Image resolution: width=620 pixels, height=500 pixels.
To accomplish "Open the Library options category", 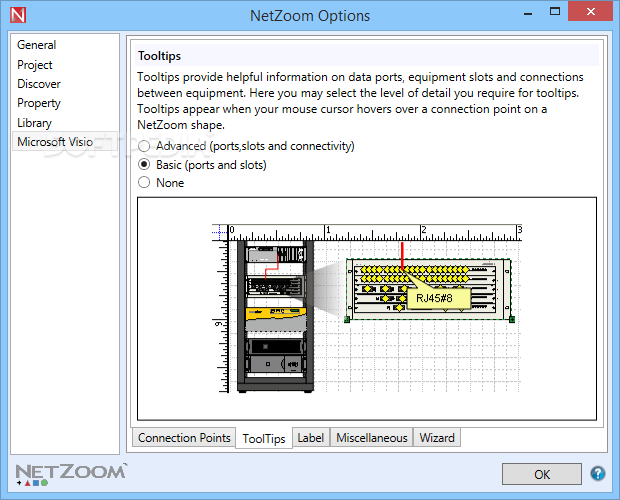I will [34, 123].
